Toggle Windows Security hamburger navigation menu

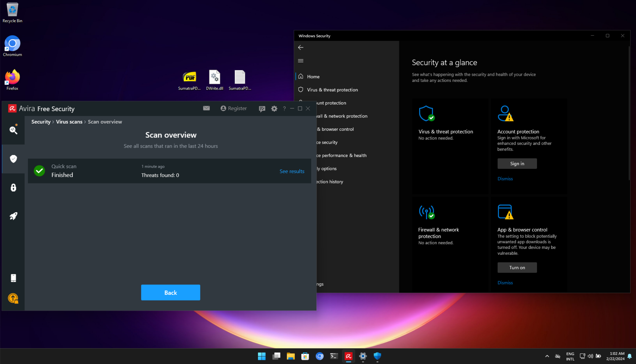tap(301, 61)
